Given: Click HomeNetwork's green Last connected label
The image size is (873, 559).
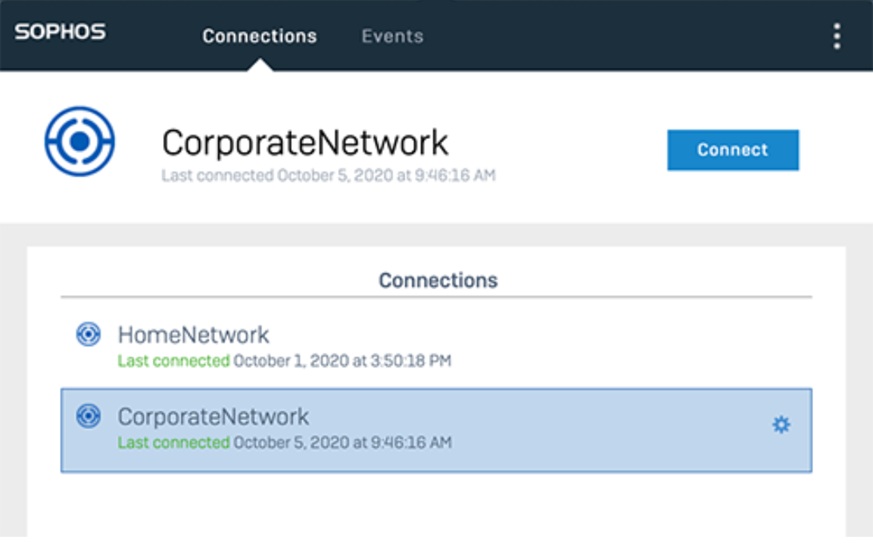Looking at the screenshot, I should point(174,360).
